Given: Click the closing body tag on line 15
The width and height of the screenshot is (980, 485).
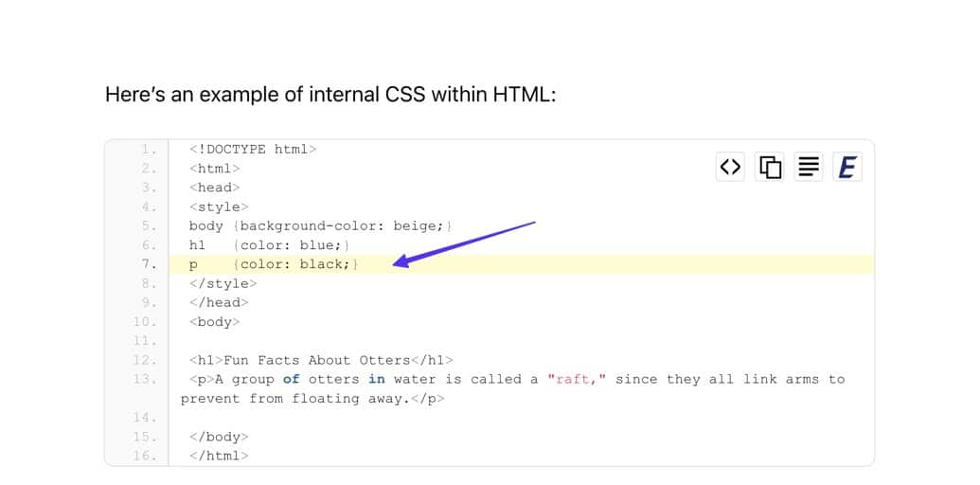Looking at the screenshot, I should (x=219, y=437).
